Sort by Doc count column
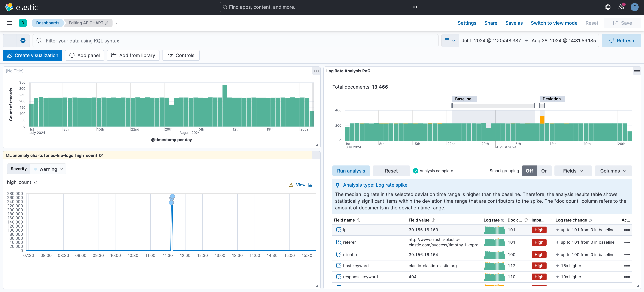Screen dimensions: 644x292 click(518, 220)
